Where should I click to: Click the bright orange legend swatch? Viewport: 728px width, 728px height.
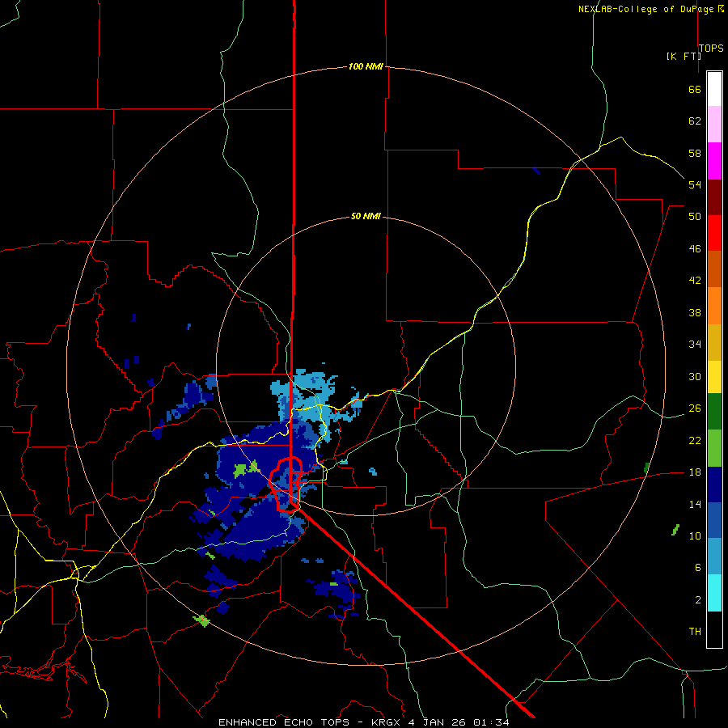point(714,306)
